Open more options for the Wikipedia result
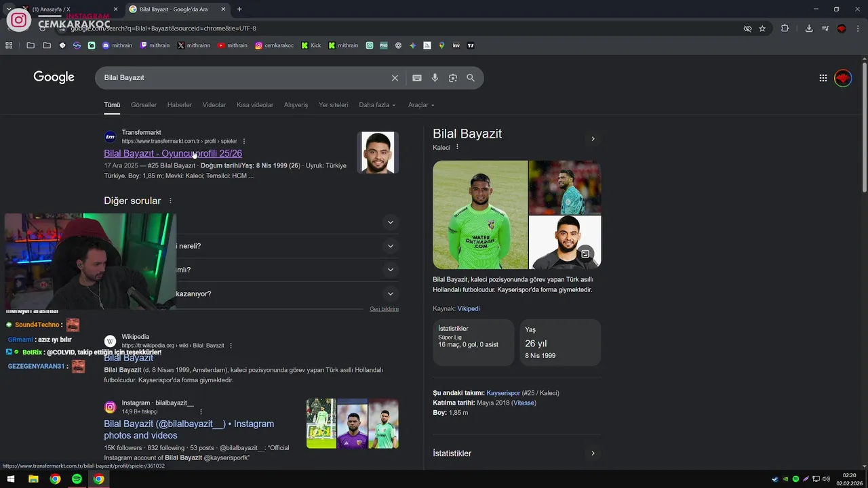Viewport: 868px width, 488px height. point(231,345)
